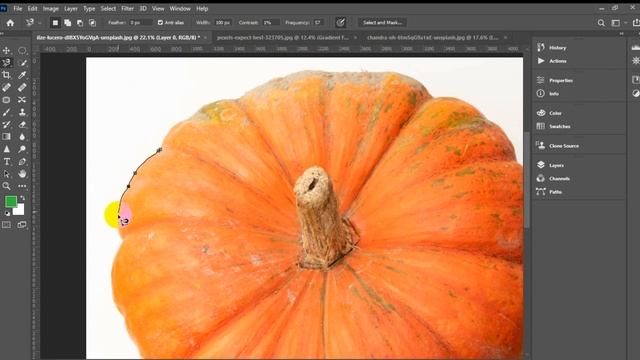This screenshot has height=360, width=640.
Task: Go to the Photoshop Home screen
Action: tap(10, 23)
